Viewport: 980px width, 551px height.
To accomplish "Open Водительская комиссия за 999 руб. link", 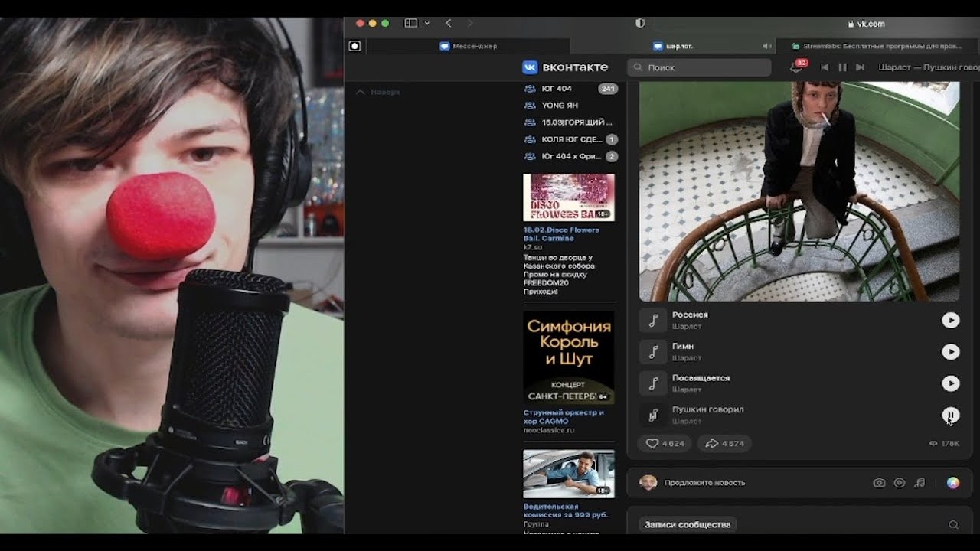I will tap(566, 511).
